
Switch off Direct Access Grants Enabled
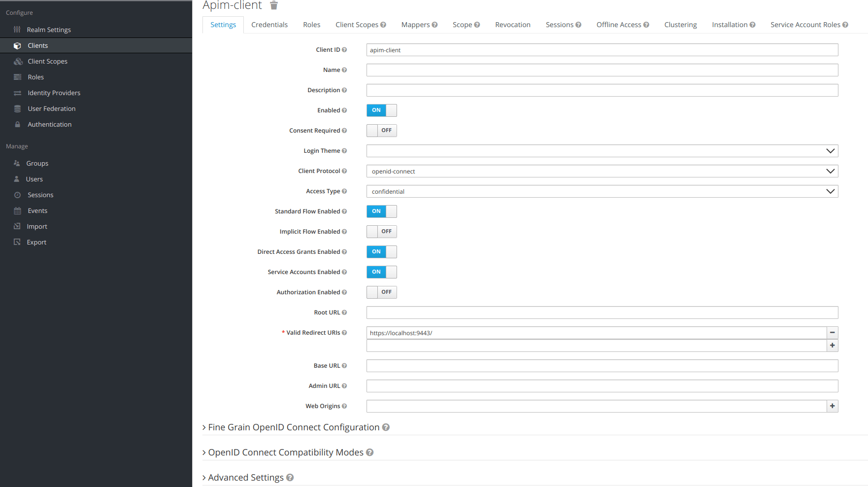(381, 252)
